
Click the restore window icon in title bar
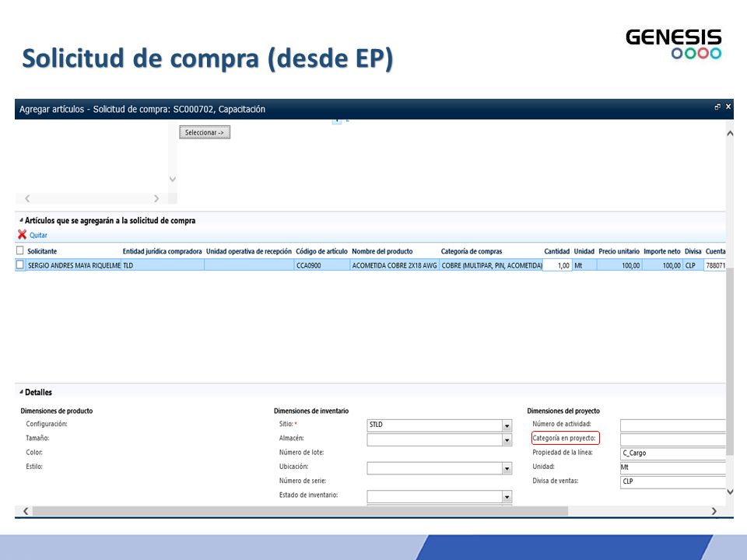(x=717, y=107)
